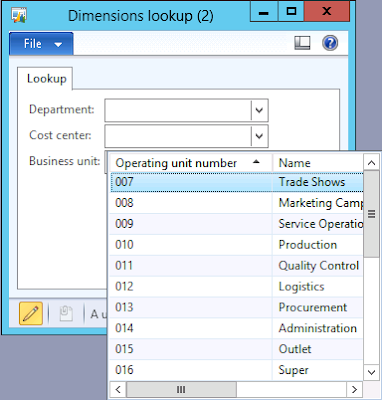Select operating unit number 016
The height and width of the screenshot is (400, 382).
191,370
